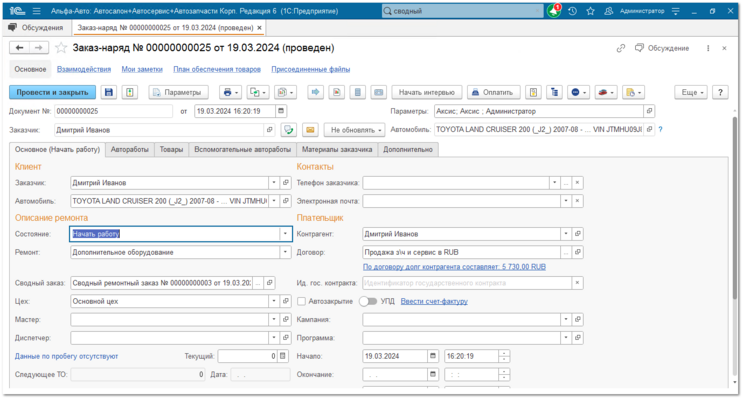The image size is (743, 399).
Task: Navigate forward with right arrow
Action: pyautogui.click(x=39, y=48)
